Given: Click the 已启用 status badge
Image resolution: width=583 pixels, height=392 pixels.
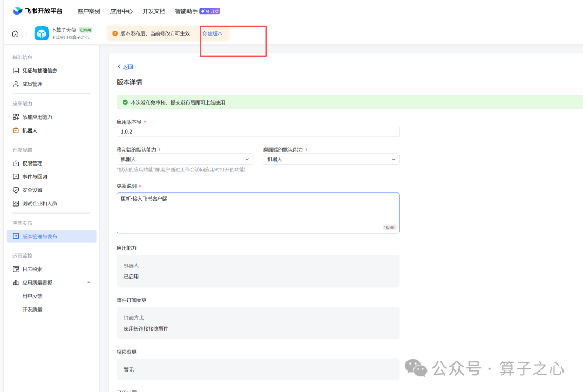Looking at the screenshot, I should pyautogui.click(x=85, y=30).
